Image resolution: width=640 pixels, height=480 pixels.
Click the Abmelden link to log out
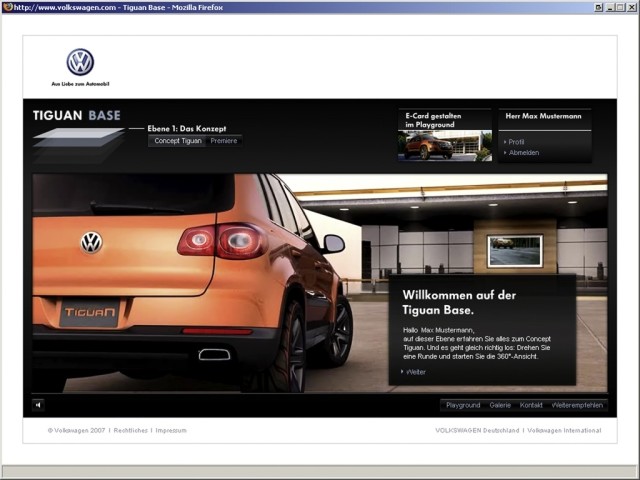click(x=524, y=153)
